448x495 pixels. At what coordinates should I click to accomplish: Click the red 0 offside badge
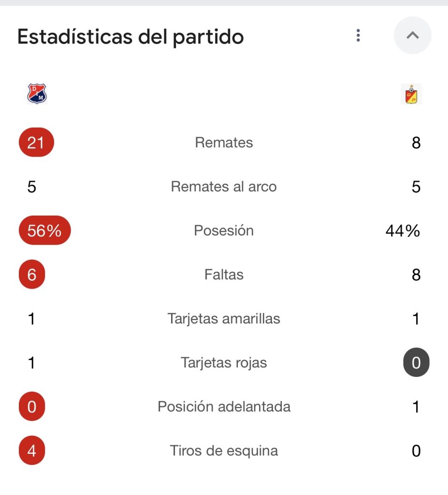(x=32, y=407)
